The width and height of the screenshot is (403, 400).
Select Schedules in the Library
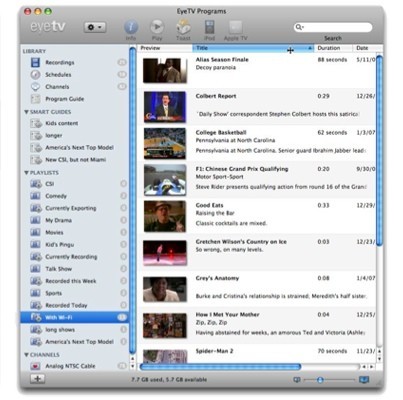tap(58, 74)
